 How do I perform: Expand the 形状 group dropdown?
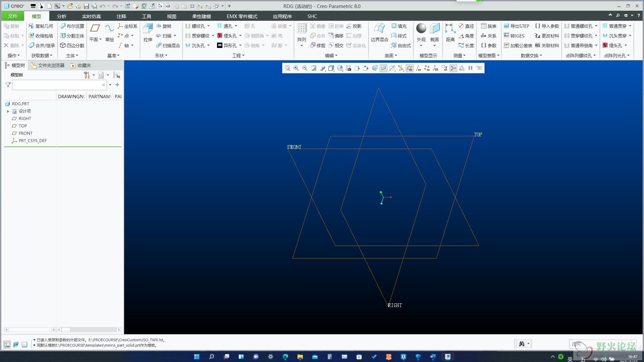161,56
